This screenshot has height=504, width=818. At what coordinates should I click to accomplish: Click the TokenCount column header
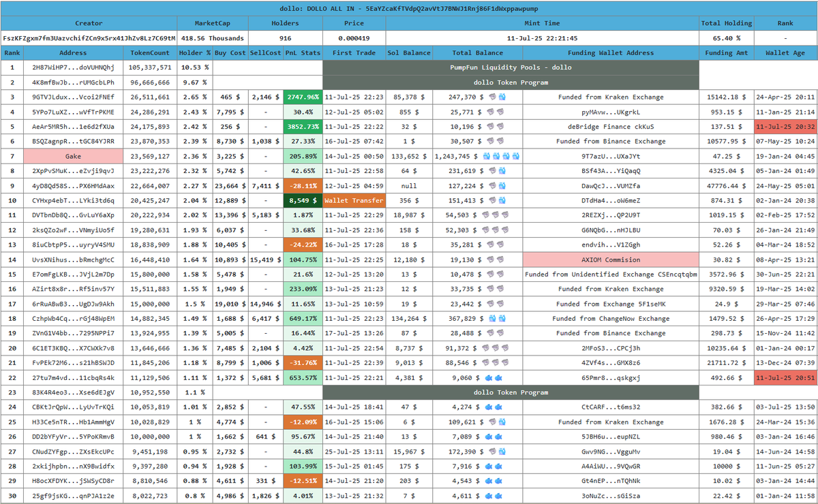150,52
